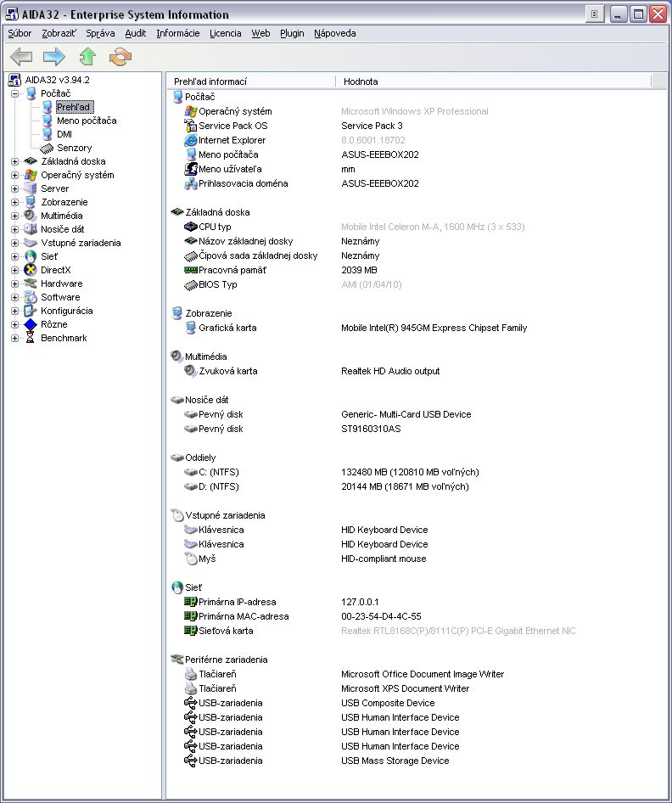Select the ST9160310AS hard disk value

coord(371,429)
